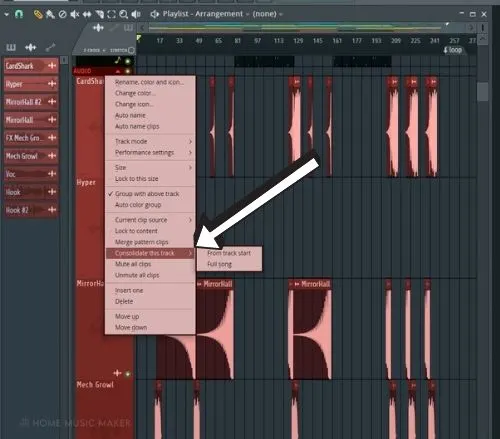Click the waveform icon on Hook picker item
The width and height of the screenshot is (500, 439).
pos(52,192)
